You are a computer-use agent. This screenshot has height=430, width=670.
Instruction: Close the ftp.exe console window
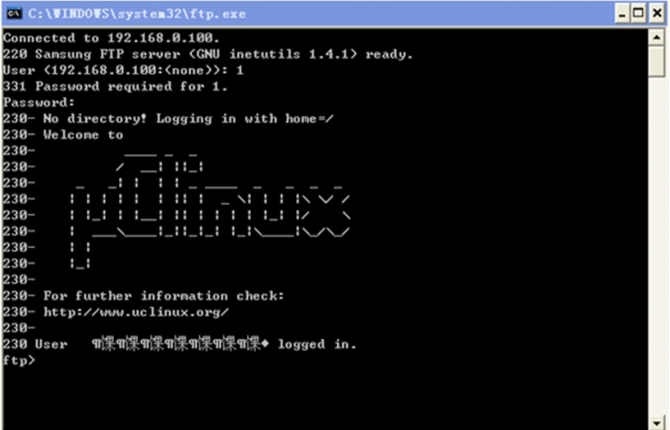[x=657, y=14]
